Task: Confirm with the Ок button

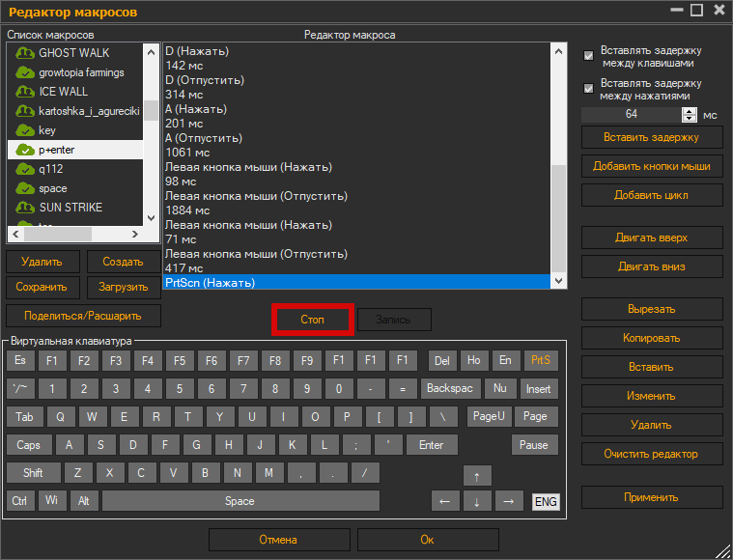Action: pos(428,540)
